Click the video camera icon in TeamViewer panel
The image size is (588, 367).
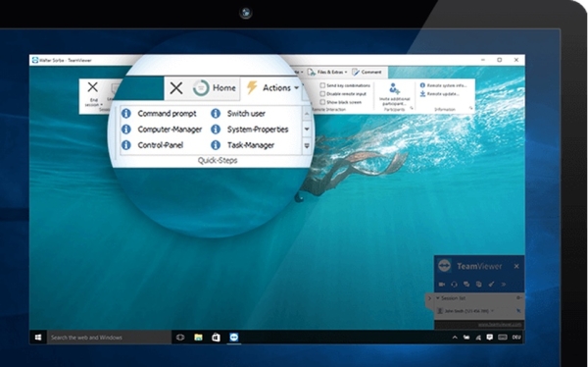point(442,285)
